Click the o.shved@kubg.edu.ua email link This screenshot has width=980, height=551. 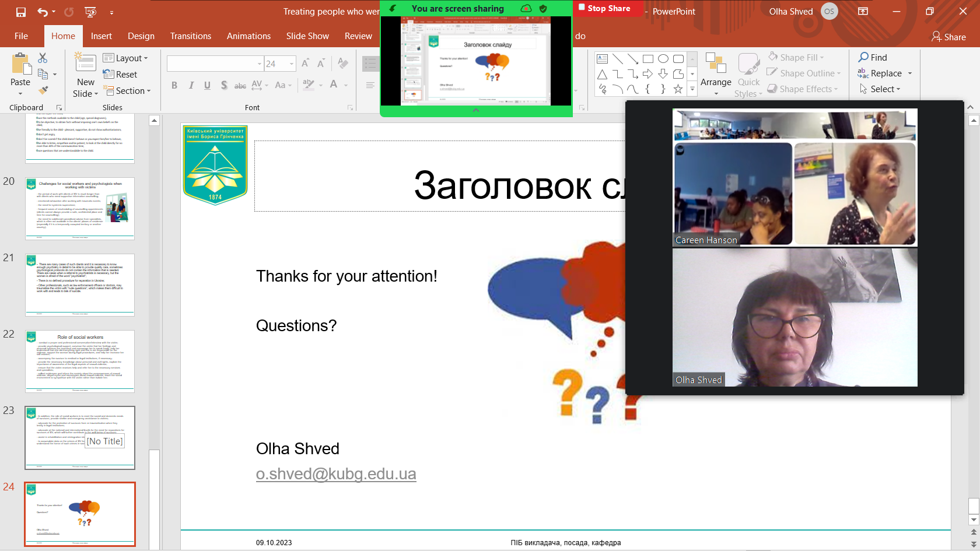pos(336,474)
